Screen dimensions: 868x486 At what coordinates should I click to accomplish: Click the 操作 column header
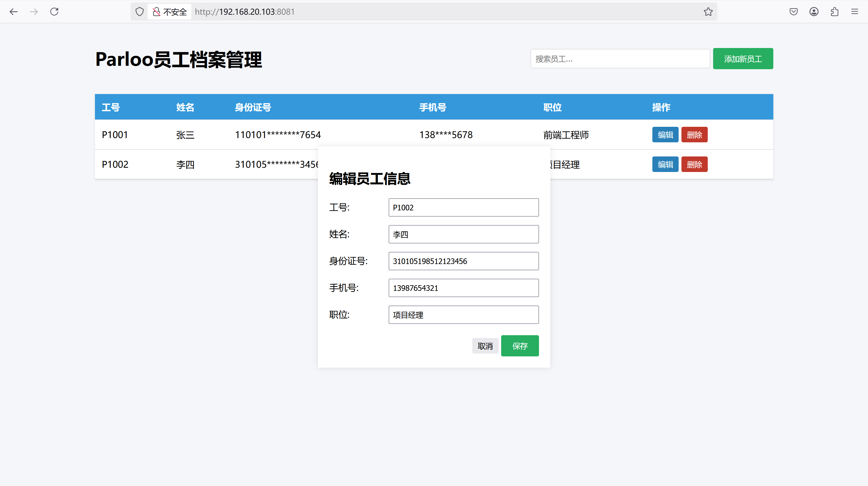tap(661, 107)
